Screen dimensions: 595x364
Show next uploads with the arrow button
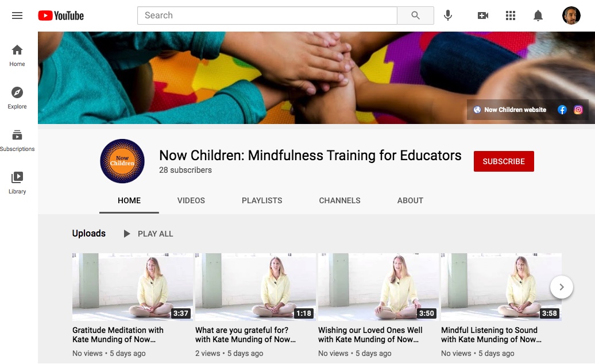[x=562, y=287]
